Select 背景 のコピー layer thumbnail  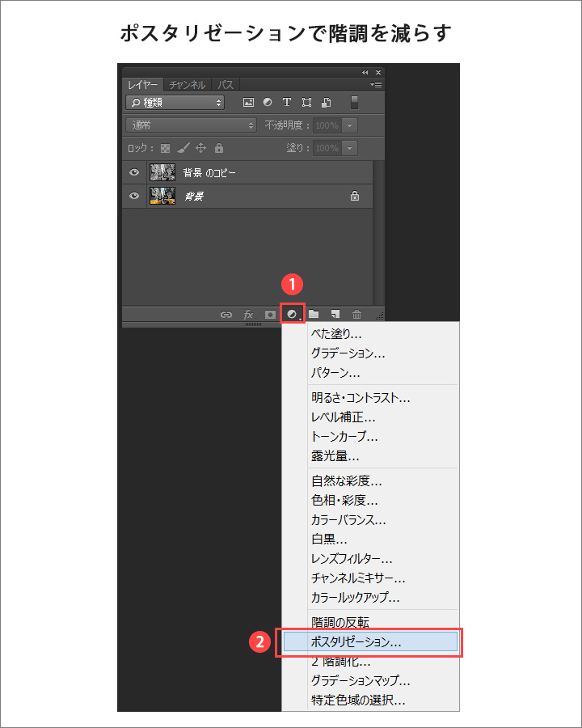coord(162,172)
